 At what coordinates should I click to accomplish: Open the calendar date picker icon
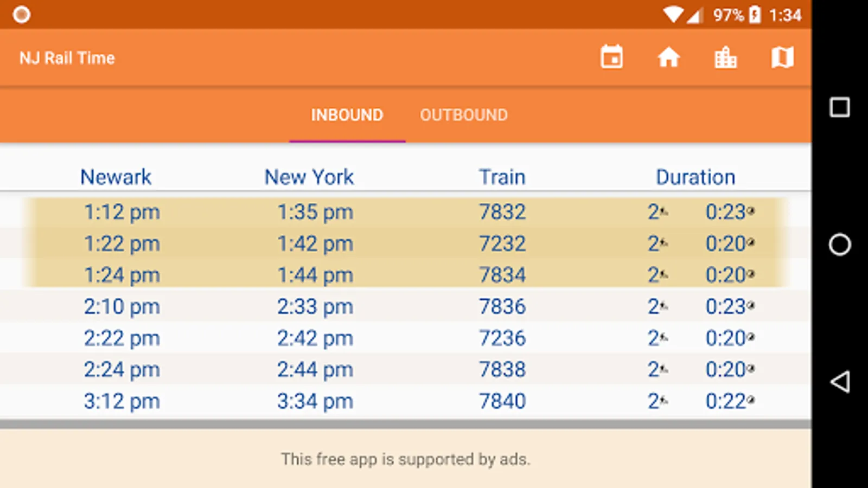(611, 57)
